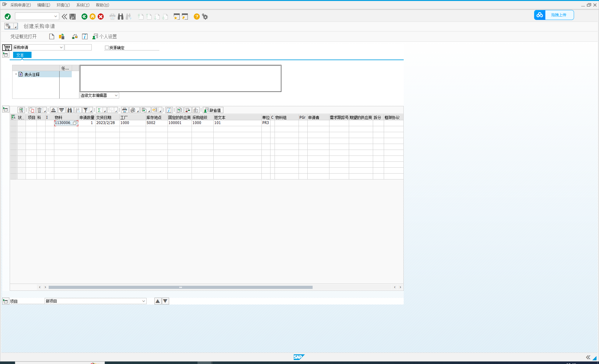Select the first item row selector

click(13, 123)
